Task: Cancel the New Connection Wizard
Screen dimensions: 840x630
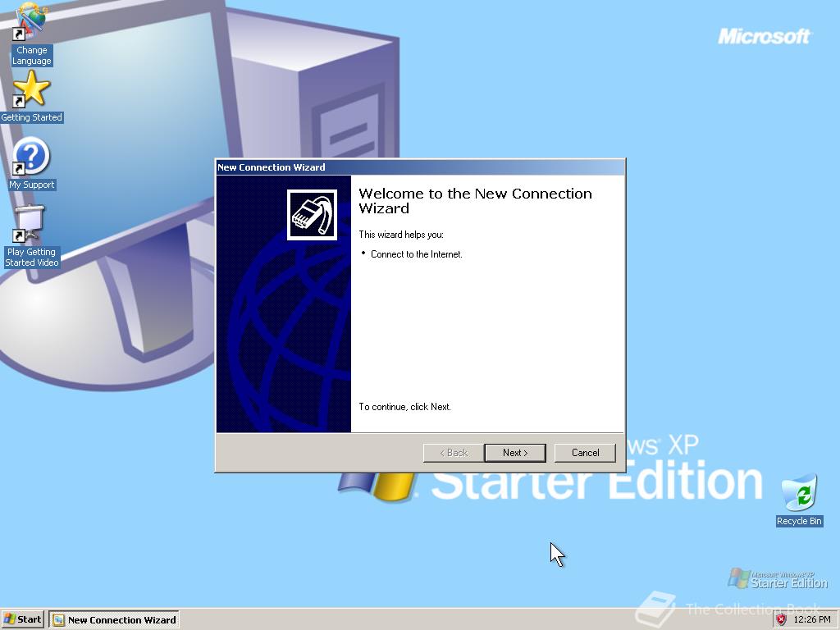Action: pyautogui.click(x=585, y=453)
